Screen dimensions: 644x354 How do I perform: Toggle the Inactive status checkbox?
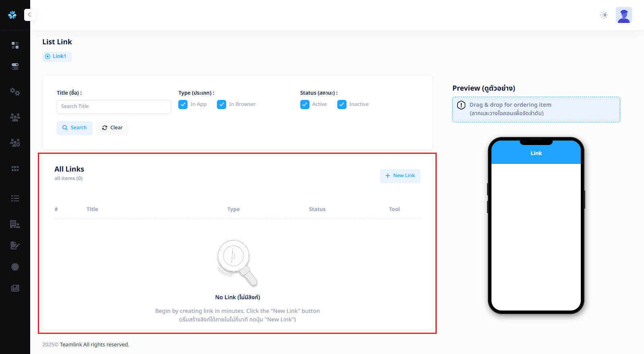342,105
